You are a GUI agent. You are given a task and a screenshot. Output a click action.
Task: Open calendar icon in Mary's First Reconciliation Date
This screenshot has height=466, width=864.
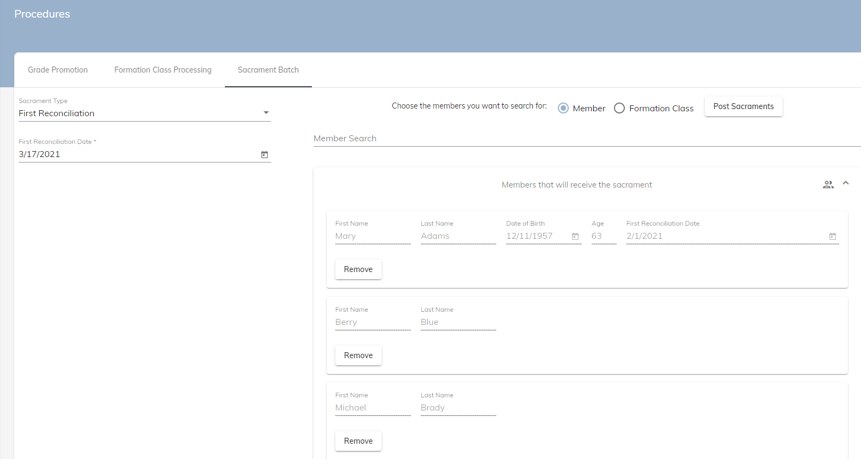pos(832,237)
